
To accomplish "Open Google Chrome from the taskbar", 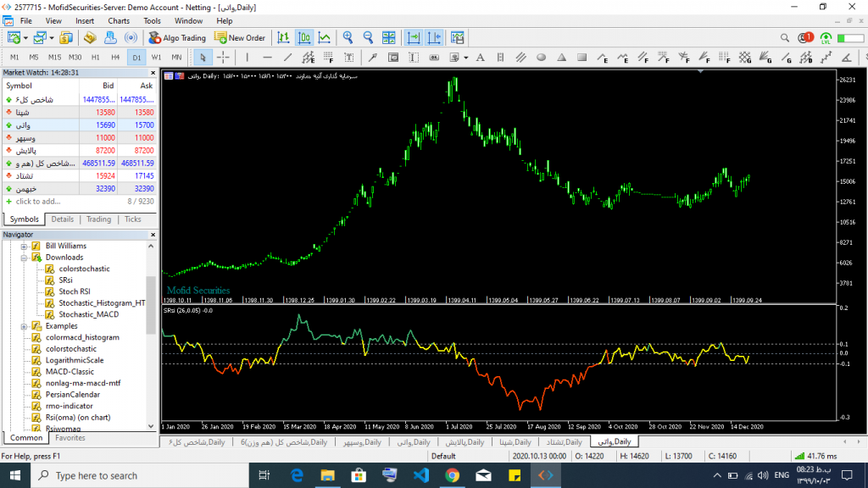I will click(x=453, y=475).
